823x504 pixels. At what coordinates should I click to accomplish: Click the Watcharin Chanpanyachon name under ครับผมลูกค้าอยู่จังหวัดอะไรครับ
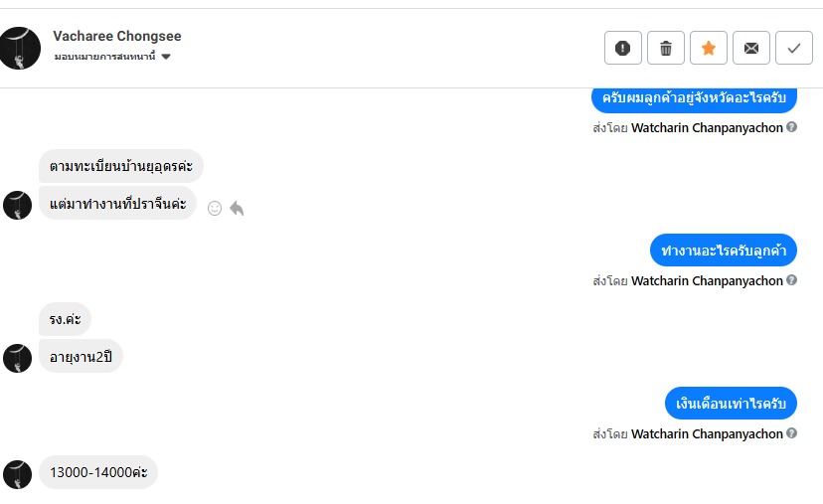pos(707,127)
